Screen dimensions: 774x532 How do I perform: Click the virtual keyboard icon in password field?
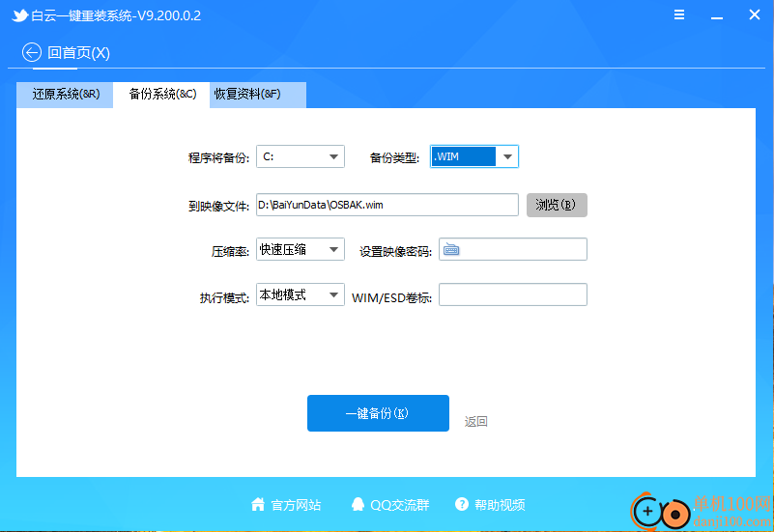tap(451, 249)
